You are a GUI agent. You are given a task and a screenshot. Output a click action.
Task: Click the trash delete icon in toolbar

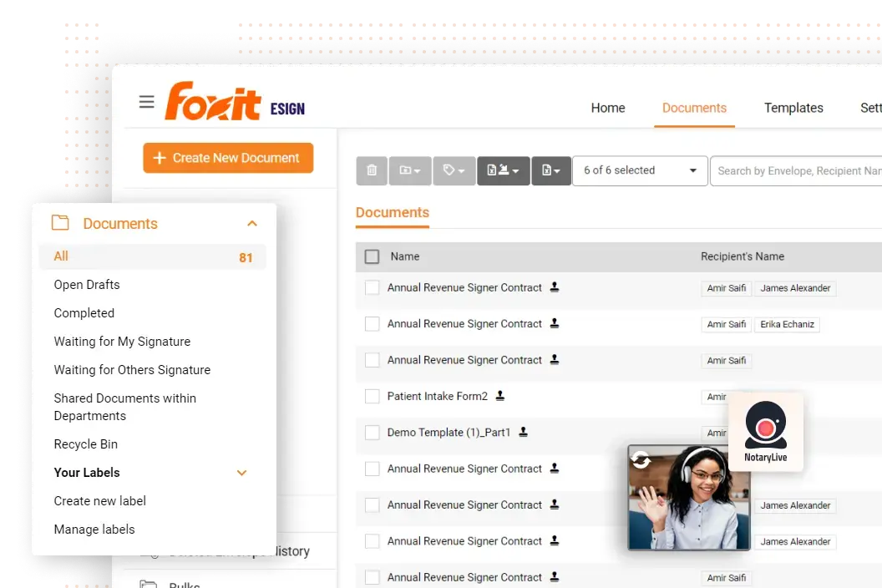click(x=372, y=170)
